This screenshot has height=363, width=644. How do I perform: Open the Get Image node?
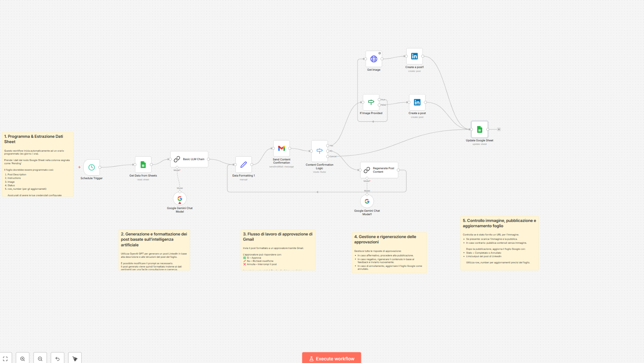pos(373,59)
